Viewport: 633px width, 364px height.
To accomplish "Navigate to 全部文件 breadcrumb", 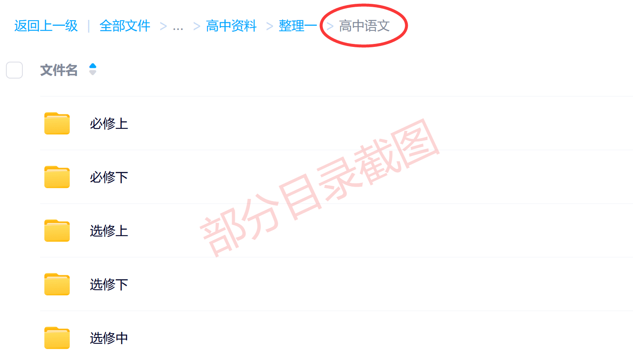I will 125,26.
